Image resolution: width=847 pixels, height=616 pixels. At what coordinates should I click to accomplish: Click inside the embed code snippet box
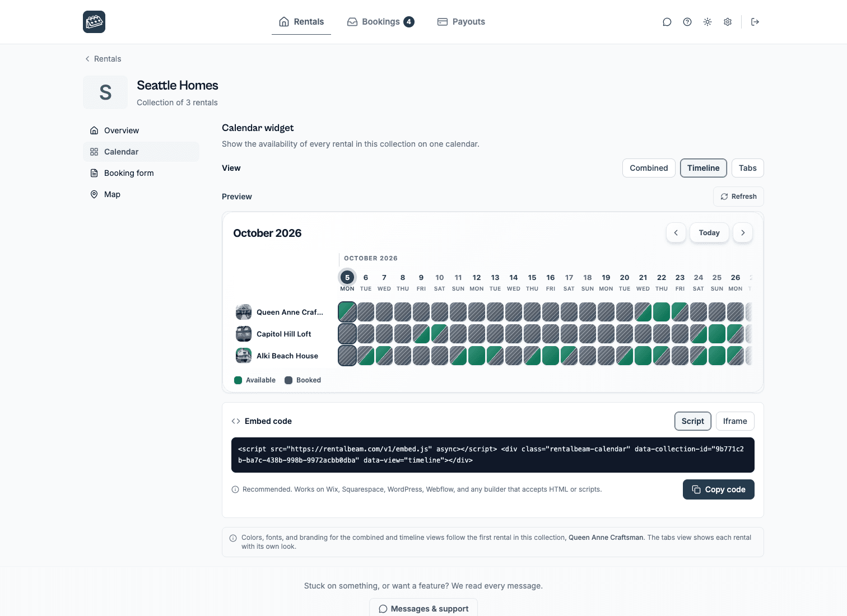point(493,455)
